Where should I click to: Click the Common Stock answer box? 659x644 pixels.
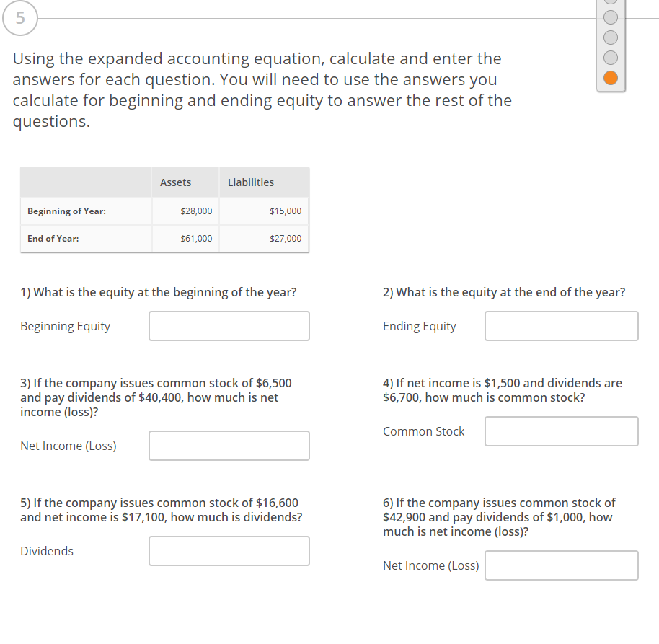[x=561, y=431]
